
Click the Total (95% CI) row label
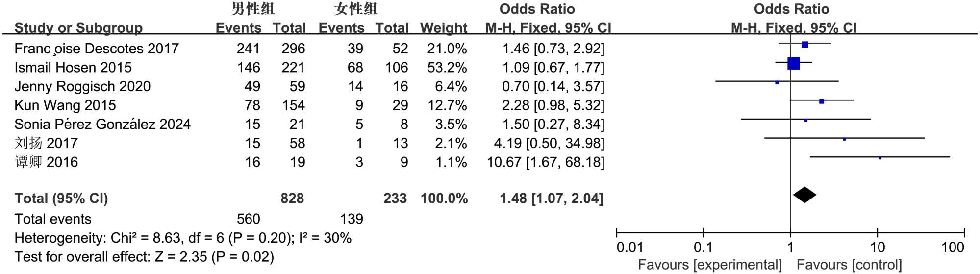[61, 198]
